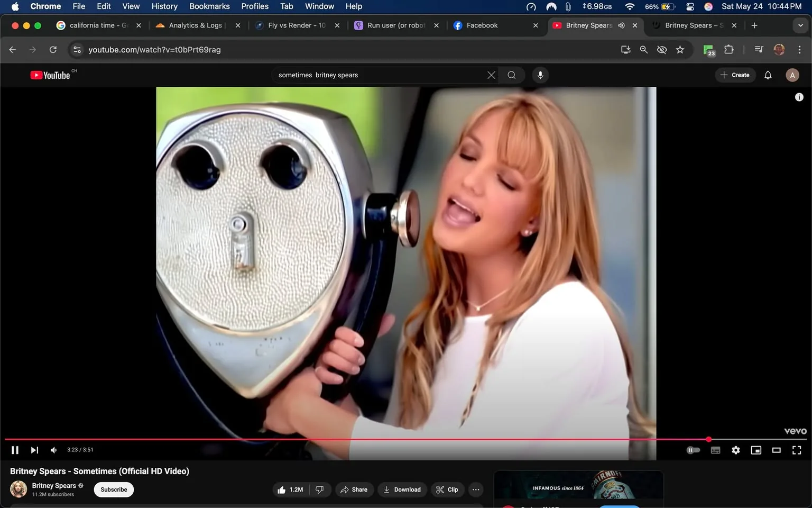Open the more actions ellipsis under the video
Image resolution: width=812 pixels, height=508 pixels.
pyautogui.click(x=475, y=489)
